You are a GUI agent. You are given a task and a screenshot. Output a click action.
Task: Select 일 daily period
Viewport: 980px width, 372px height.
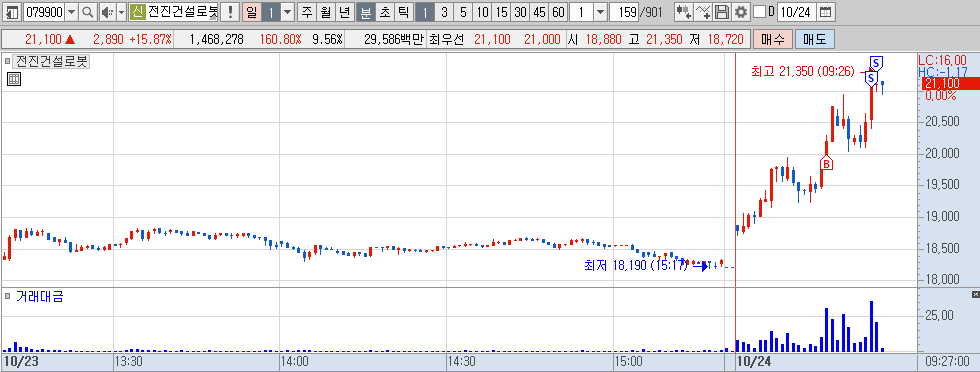pos(251,12)
